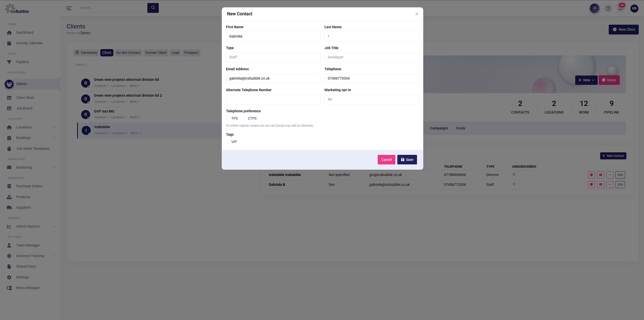This screenshot has width=644, height=320.
Task: Tick the TPS checkbox
Action: click(x=228, y=118)
